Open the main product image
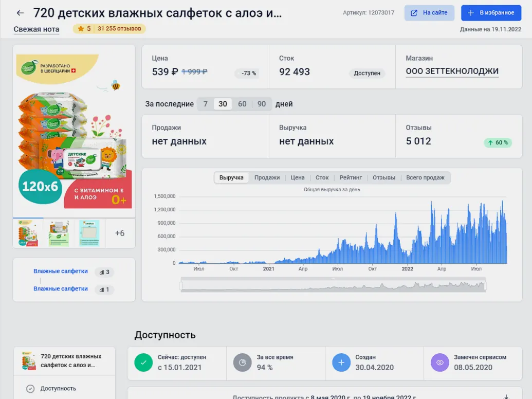 74,131
